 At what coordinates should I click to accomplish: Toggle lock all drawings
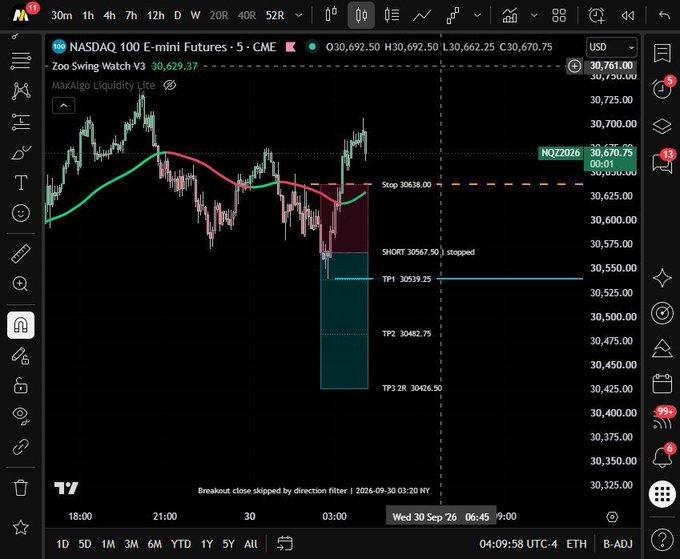21,385
